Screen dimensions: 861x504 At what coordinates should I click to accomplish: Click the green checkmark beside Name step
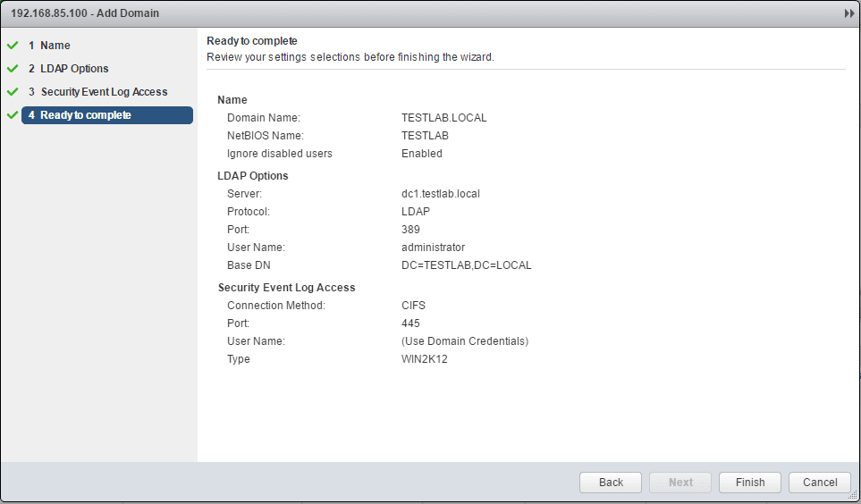12,46
